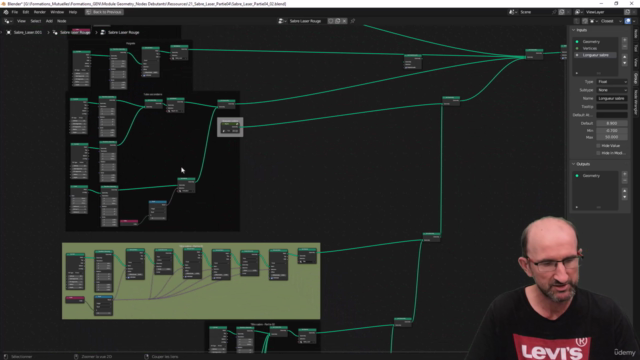Image resolution: width=640 pixels, height=360 pixels.
Task: Click the Sabre Laser Rouge node tree name field
Action: click(307, 21)
